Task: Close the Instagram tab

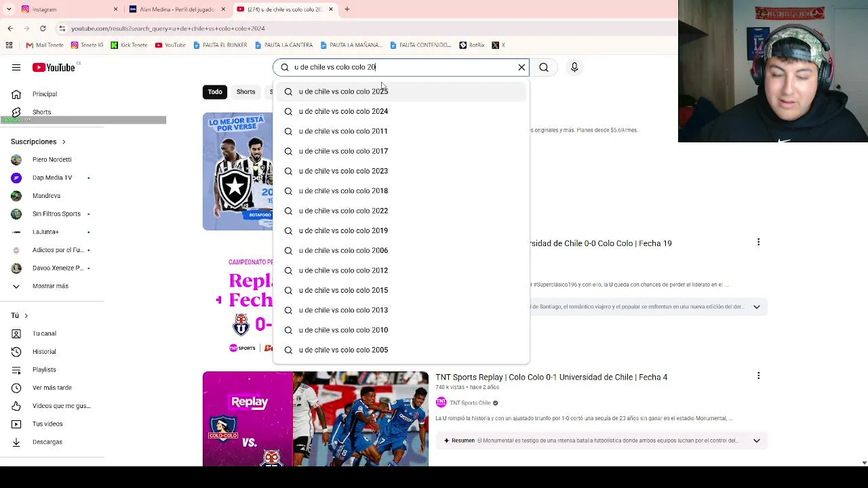Action: tap(115, 9)
